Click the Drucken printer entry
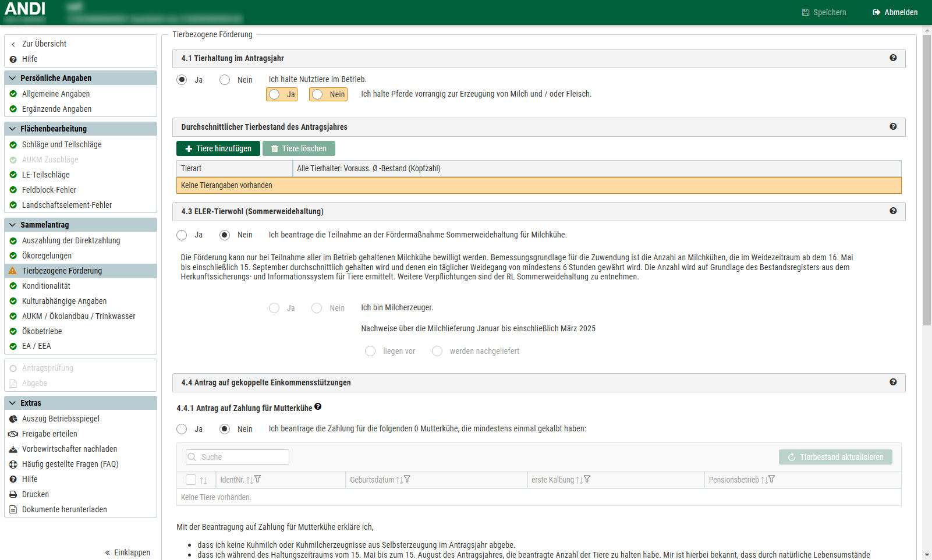Screen dimensions: 932x560 pos(35,494)
